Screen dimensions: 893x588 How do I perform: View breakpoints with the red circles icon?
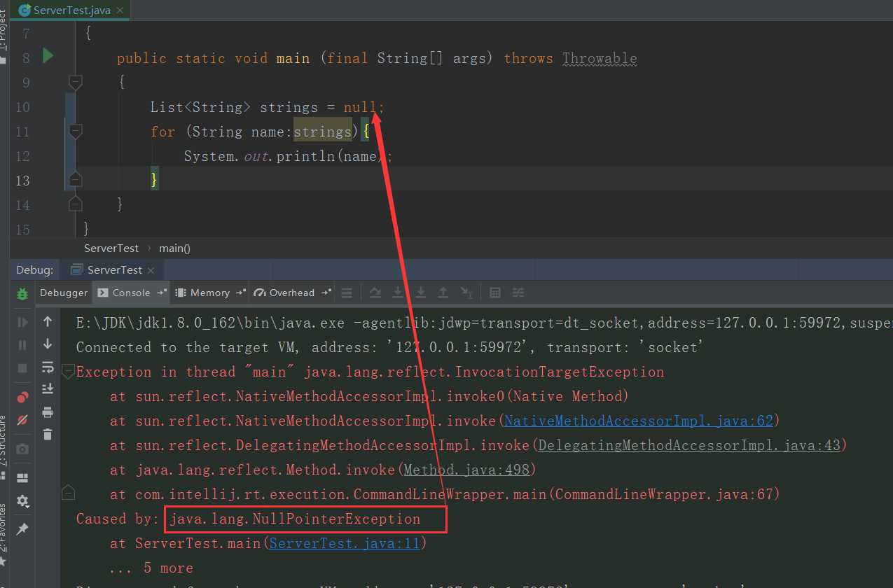coord(22,398)
